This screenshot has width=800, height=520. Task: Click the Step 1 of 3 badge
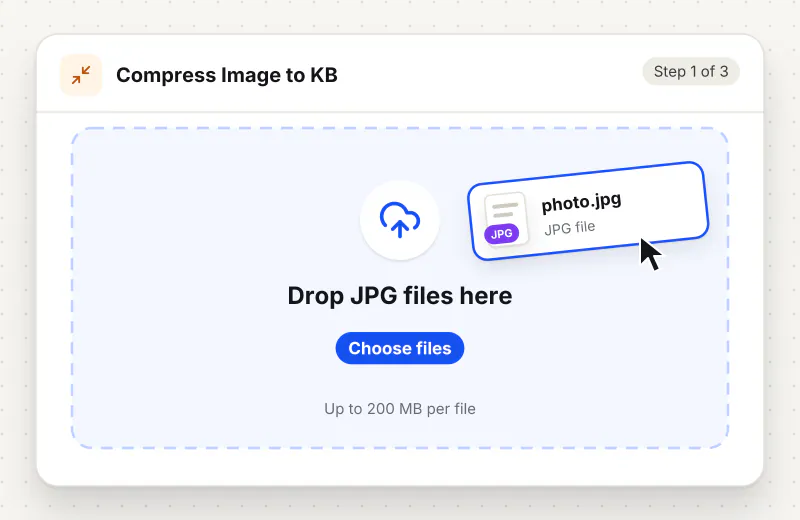click(691, 71)
